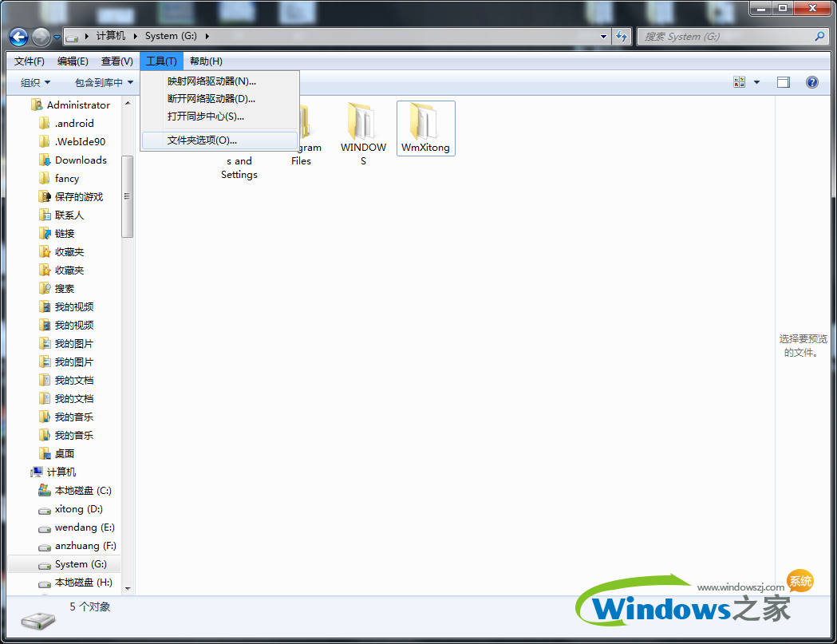Click the Forward navigation arrow button

41,37
